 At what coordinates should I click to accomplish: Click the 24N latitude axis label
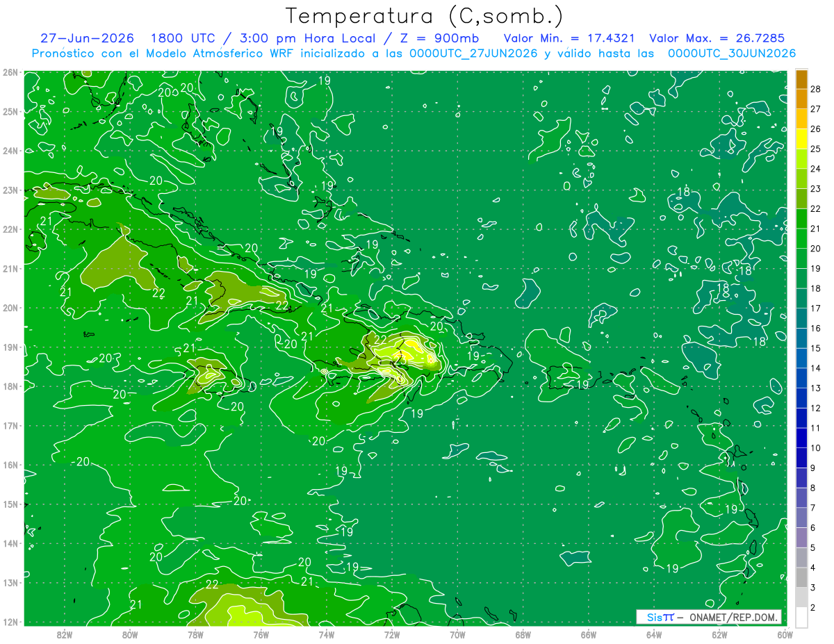click(10, 150)
